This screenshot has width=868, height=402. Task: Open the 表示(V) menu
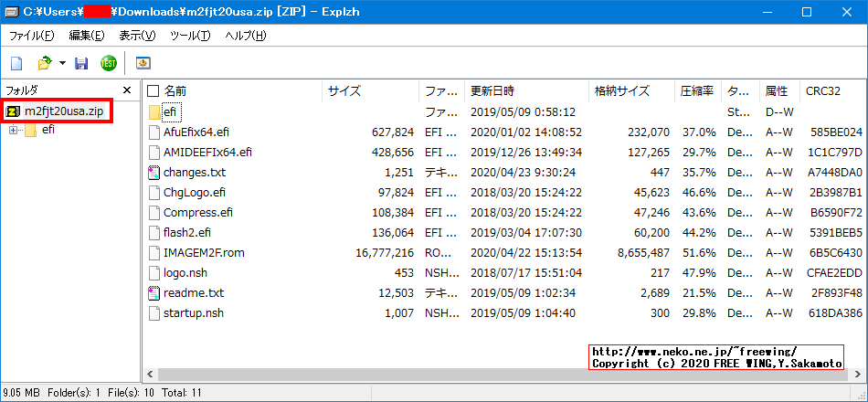point(137,36)
